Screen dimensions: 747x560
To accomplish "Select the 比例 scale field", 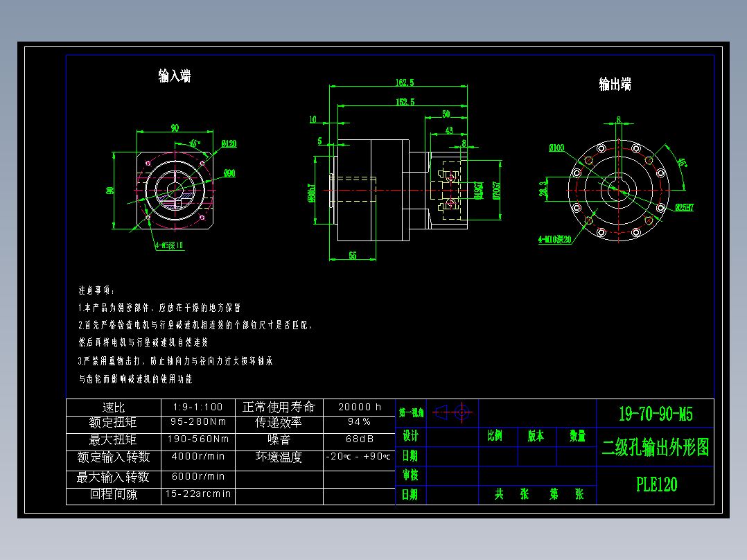I will [x=495, y=437].
